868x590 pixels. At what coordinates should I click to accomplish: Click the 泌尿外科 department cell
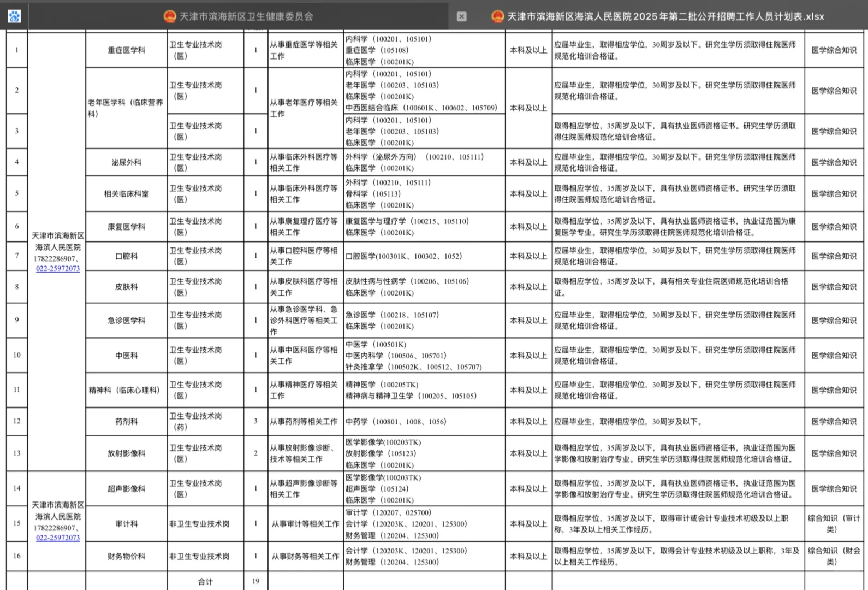click(127, 162)
